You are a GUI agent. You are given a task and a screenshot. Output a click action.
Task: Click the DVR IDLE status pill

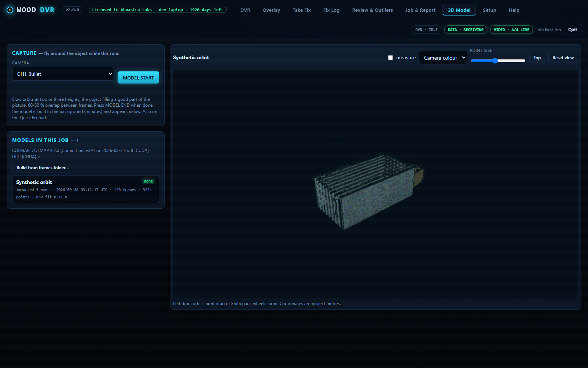tap(426, 30)
